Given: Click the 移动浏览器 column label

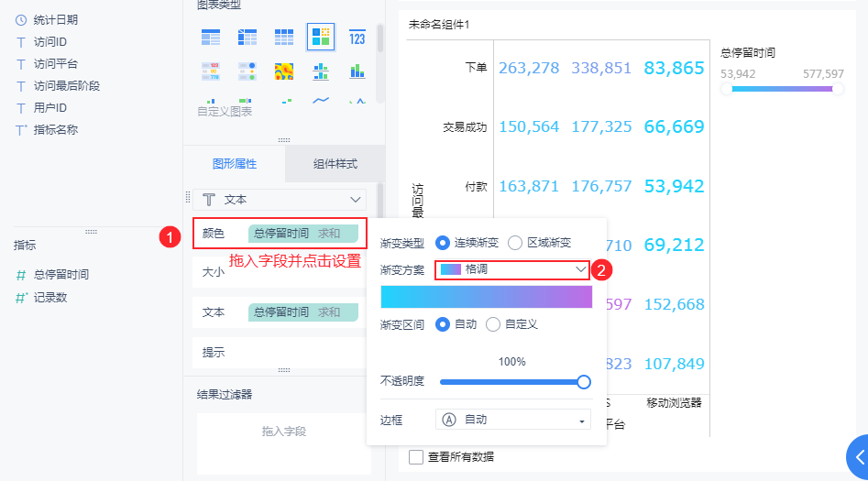Looking at the screenshot, I should 674,403.
